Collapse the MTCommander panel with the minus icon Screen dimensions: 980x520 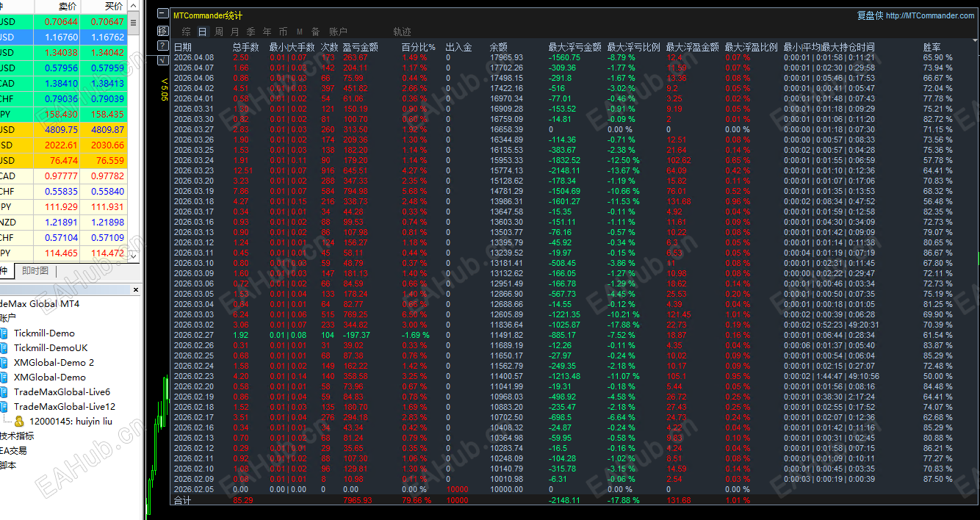click(x=162, y=13)
